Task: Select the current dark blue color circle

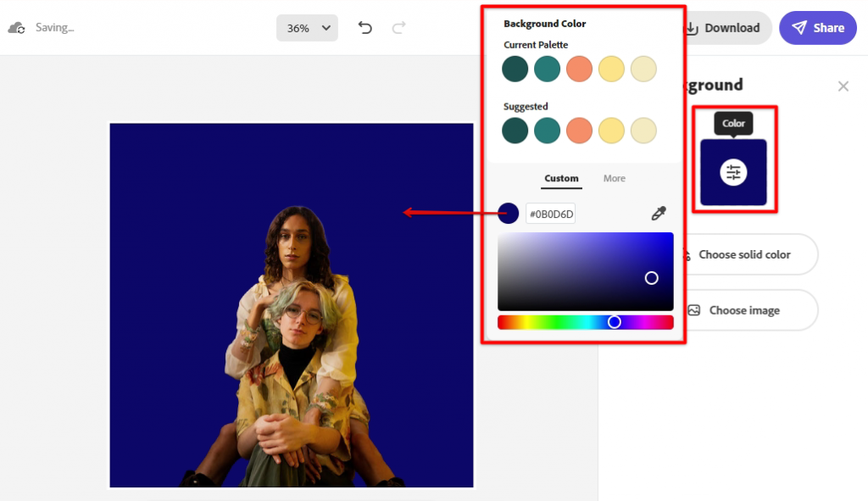Action: coord(509,213)
